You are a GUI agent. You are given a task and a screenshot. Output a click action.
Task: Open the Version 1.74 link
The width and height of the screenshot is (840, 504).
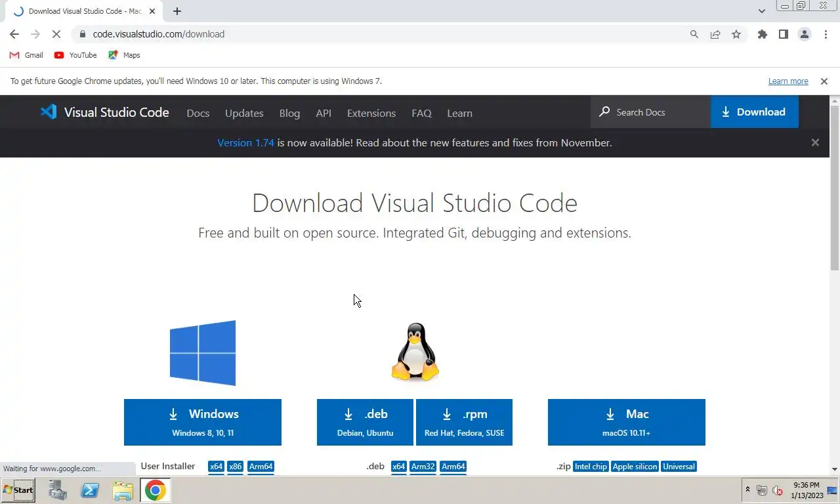coord(245,142)
